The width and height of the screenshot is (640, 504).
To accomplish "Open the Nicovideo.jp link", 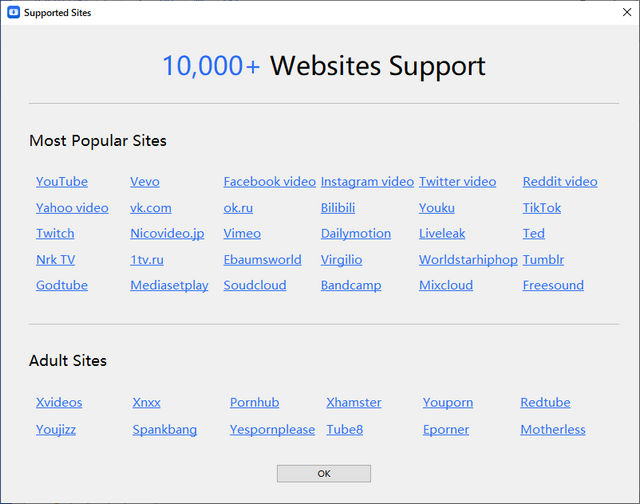I will pyautogui.click(x=167, y=234).
